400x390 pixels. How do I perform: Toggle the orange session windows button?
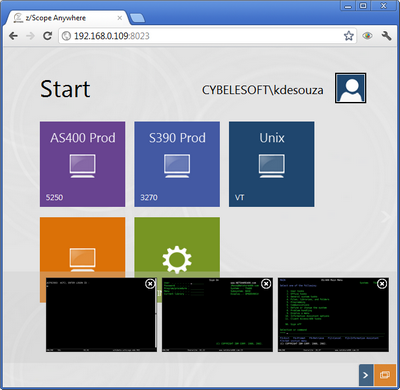click(385, 375)
